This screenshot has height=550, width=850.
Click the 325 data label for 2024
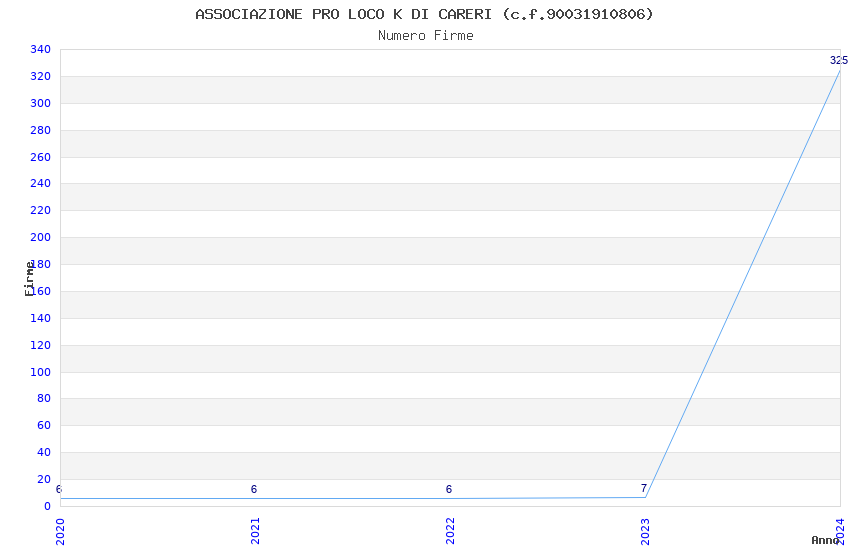point(839,60)
